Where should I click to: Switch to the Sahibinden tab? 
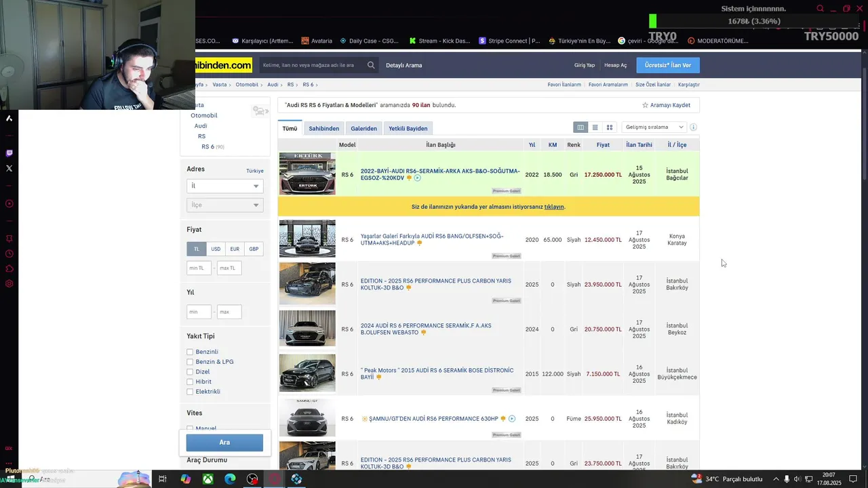click(323, 128)
